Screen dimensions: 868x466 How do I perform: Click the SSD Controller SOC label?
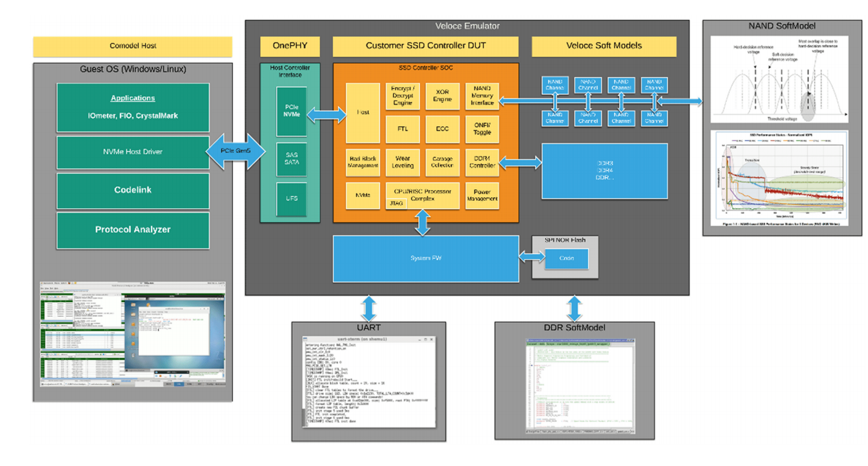pos(425,68)
